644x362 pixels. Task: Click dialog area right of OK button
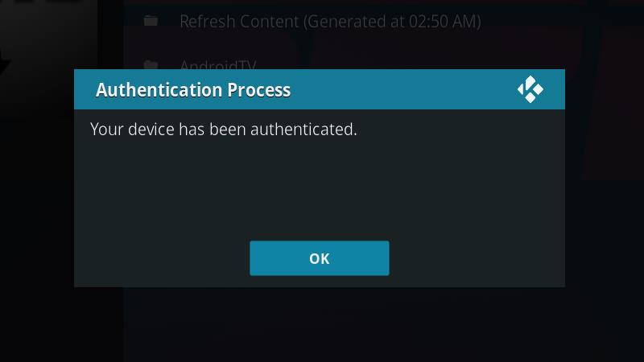(x=477, y=258)
